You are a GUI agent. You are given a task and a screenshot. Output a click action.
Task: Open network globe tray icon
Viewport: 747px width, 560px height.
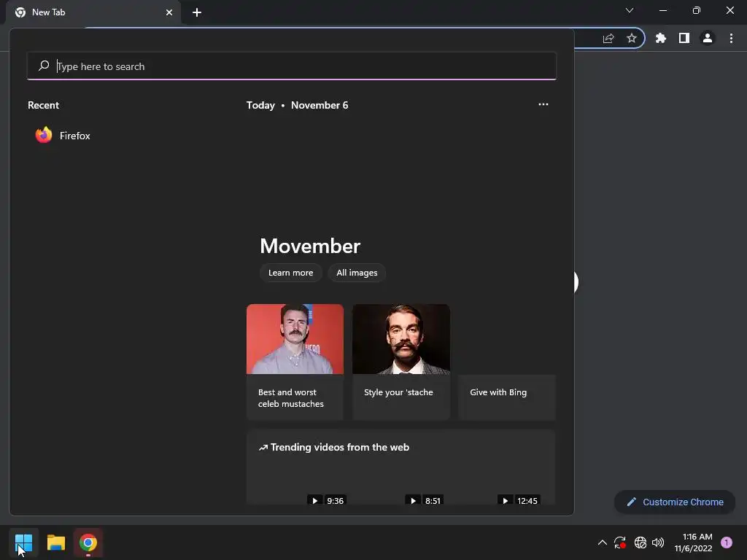coord(640,542)
